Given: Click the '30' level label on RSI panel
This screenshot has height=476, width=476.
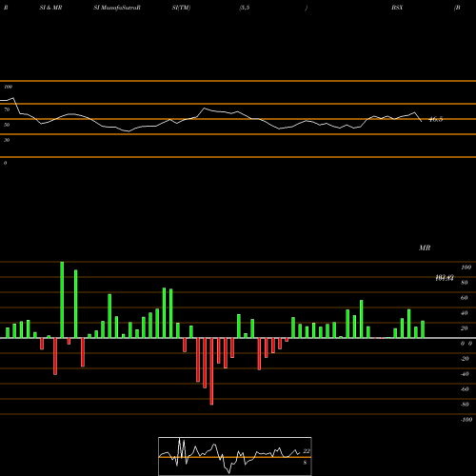Looking at the screenshot, I should click(7, 140).
